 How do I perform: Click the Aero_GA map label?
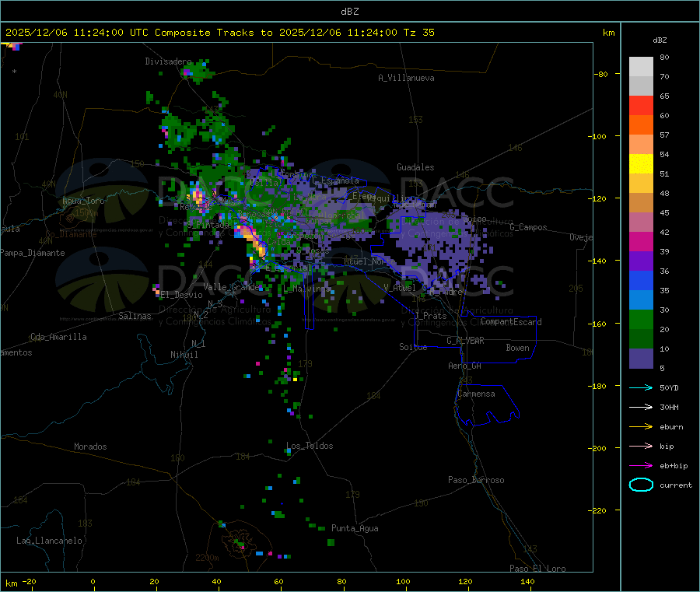465,366
